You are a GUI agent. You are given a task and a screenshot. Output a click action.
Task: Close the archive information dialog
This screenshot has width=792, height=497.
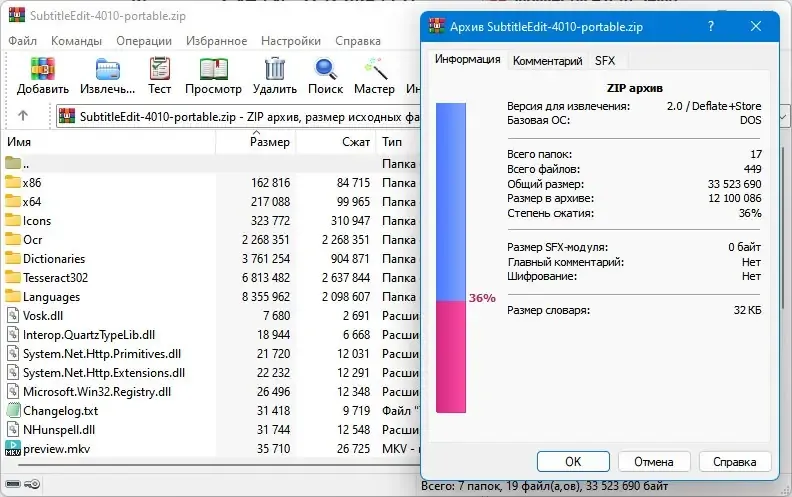coord(756,26)
